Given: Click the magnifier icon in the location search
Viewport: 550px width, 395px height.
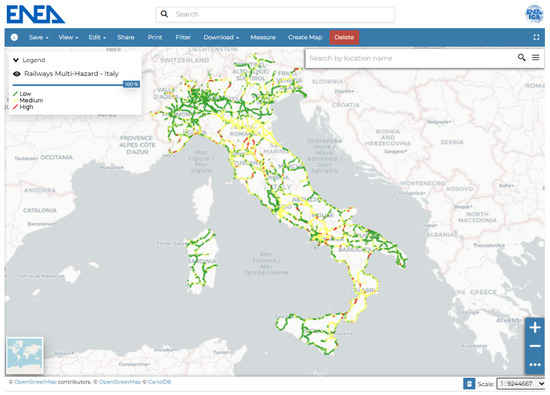Looking at the screenshot, I should coord(522,58).
